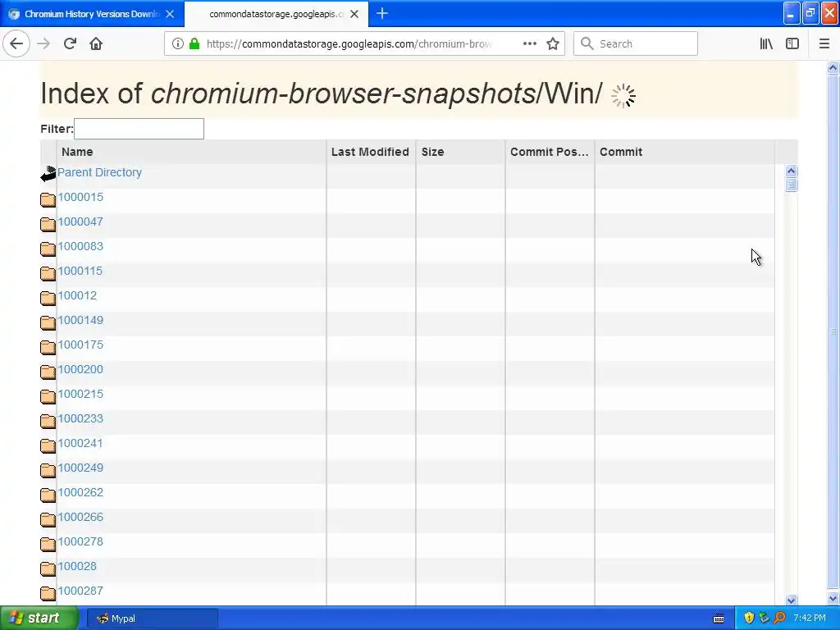Focus the Filter text field
Viewport: 840px width, 630px height.
click(x=139, y=129)
